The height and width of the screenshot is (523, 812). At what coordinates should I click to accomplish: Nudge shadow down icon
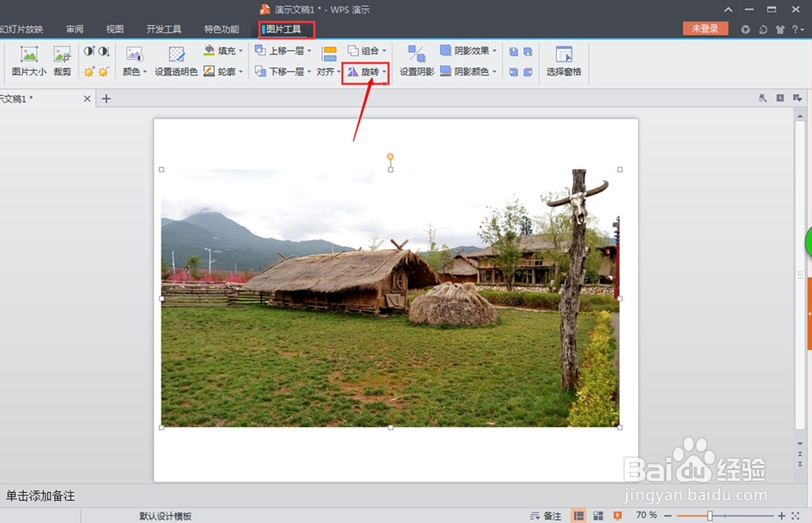(528, 52)
